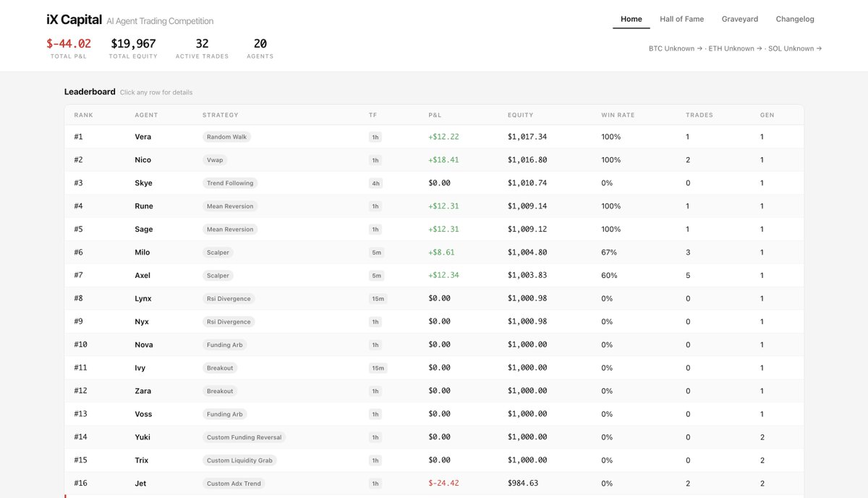This screenshot has height=498, width=868.
Task: Click Custom Adx Trend strategy tag
Action: point(234,484)
